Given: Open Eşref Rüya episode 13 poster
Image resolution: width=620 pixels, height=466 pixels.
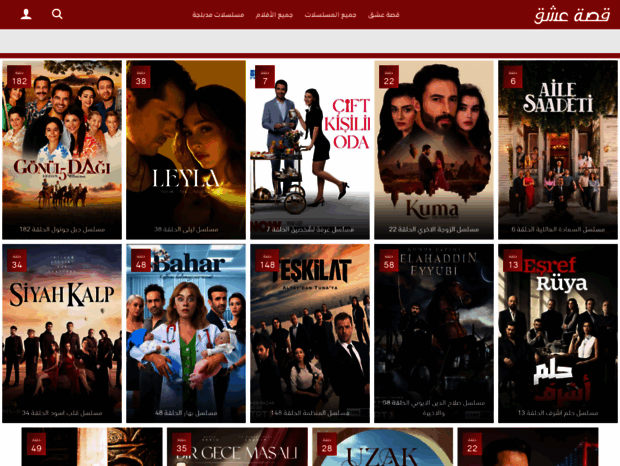Looking at the screenshot, I should pyautogui.click(x=558, y=333).
